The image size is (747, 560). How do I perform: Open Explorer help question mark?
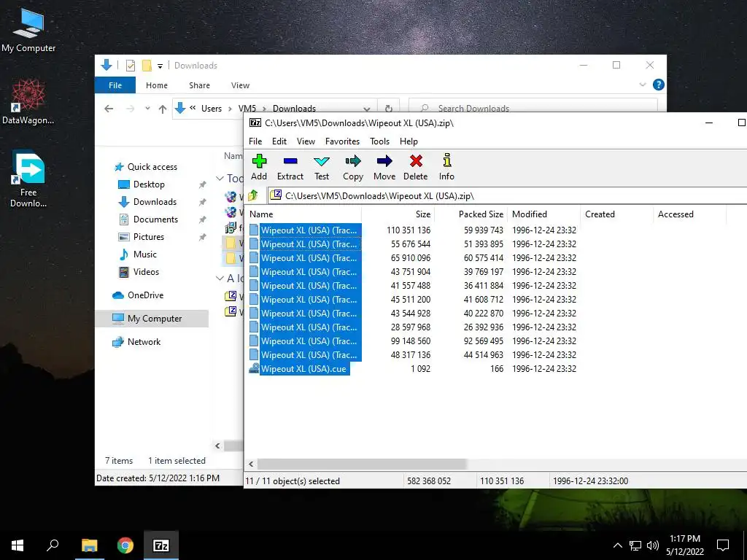coord(659,85)
